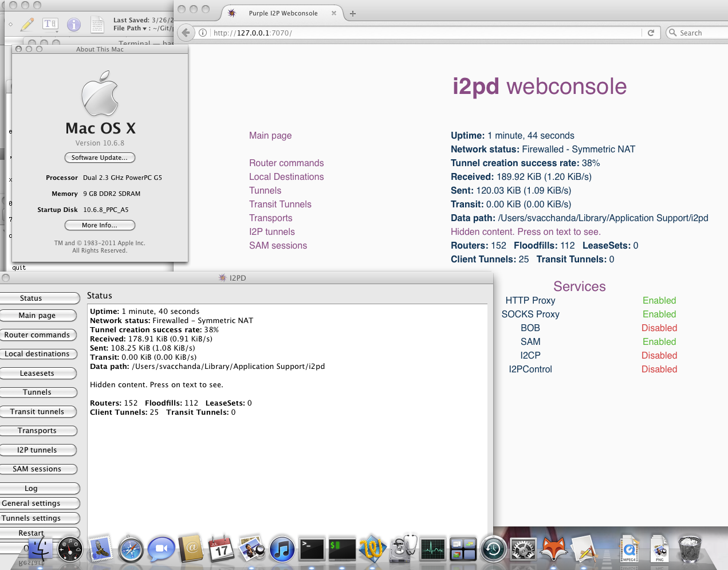This screenshot has width=728, height=570.
Task: Open Preview from the Dock
Action: (x=251, y=549)
